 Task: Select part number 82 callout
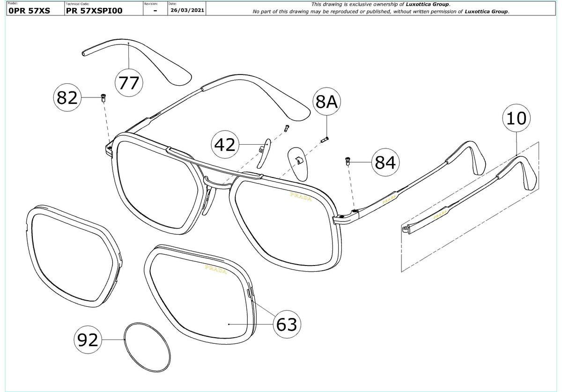67,97
